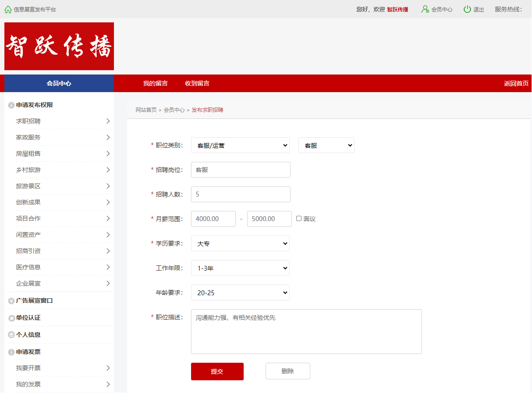Click the chevron arrow on 旅游景区 row
Viewport: 532px width, 393px height.
108,186
